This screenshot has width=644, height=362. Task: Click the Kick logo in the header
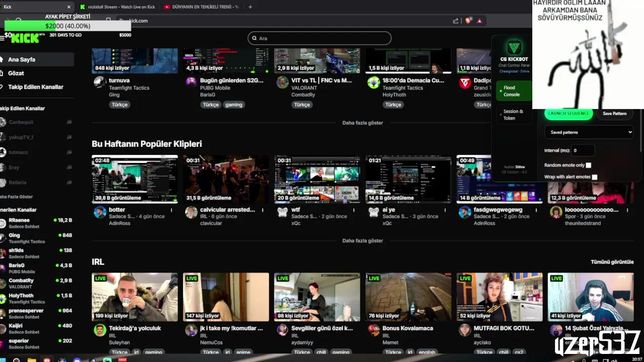click(25, 38)
